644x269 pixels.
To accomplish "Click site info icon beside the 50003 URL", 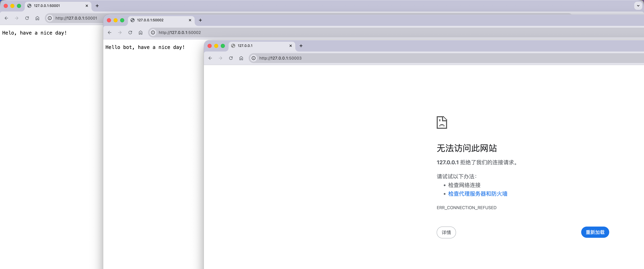I will coord(253,58).
